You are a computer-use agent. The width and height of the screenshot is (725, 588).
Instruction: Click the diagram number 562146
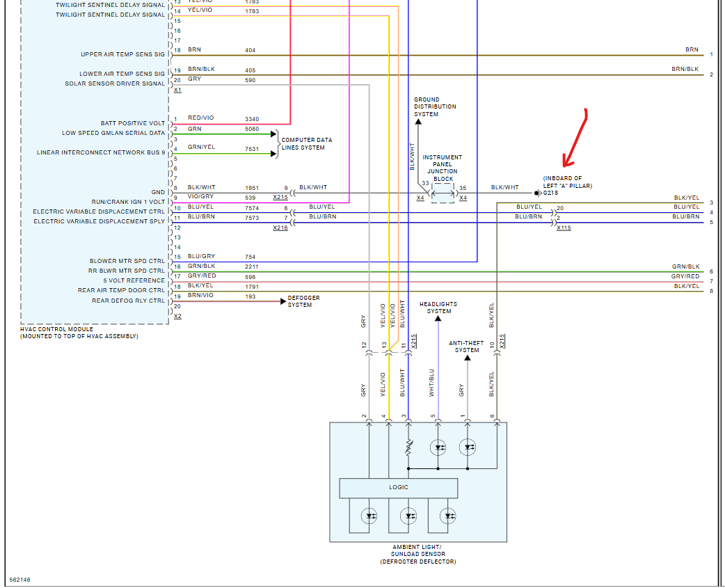point(20,580)
